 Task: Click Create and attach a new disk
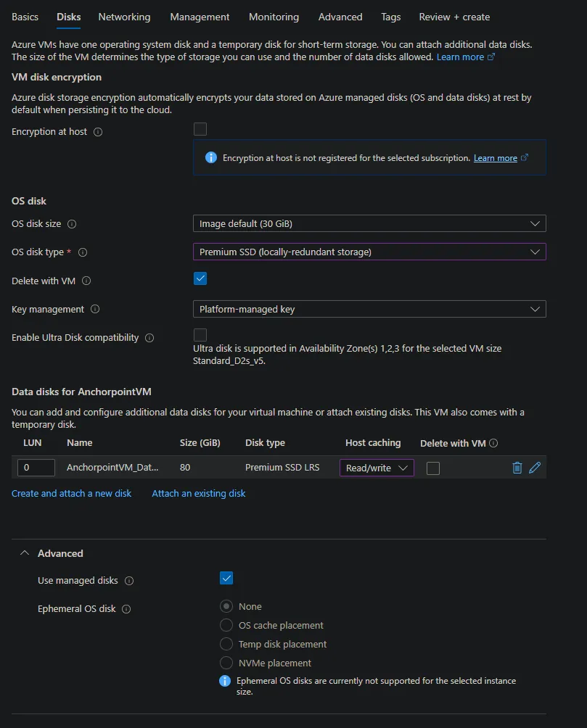[x=71, y=493]
